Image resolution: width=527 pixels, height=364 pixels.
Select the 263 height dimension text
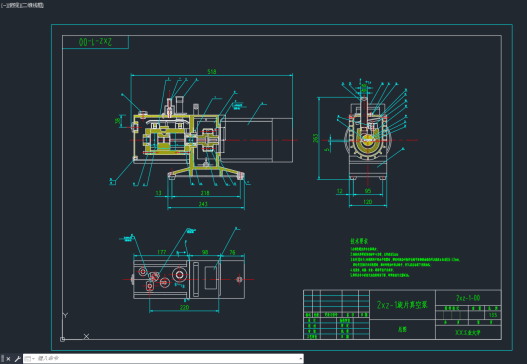pos(315,138)
